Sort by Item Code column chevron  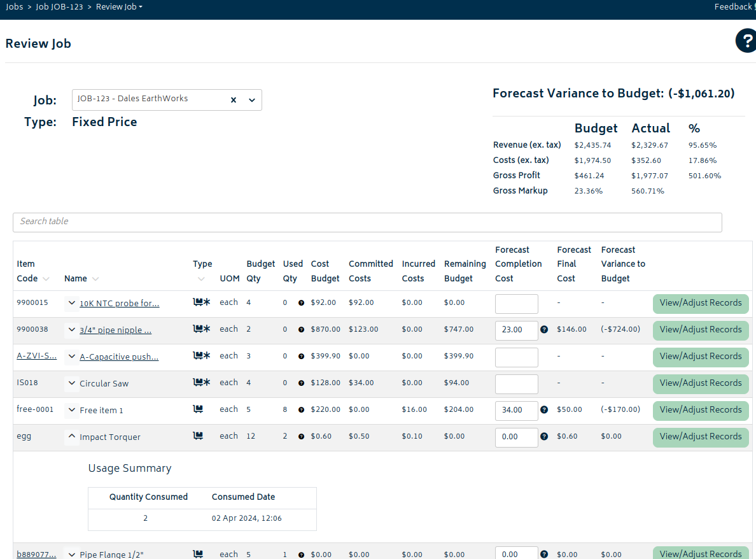(46, 279)
